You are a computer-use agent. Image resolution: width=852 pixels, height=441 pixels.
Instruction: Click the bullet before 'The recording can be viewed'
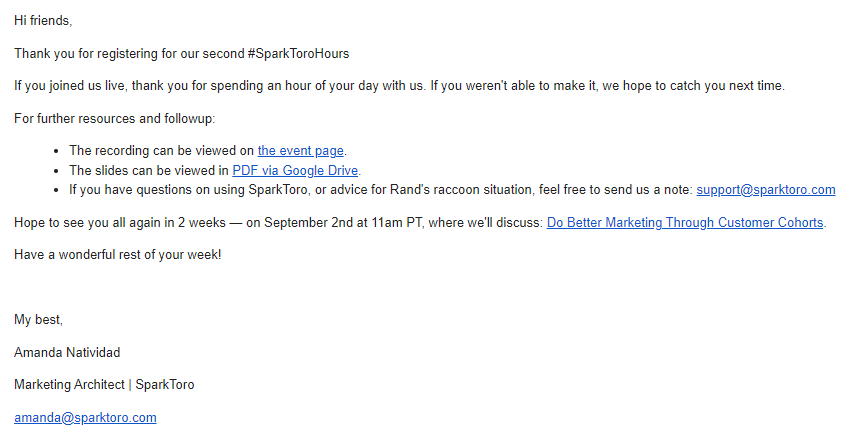coord(57,152)
